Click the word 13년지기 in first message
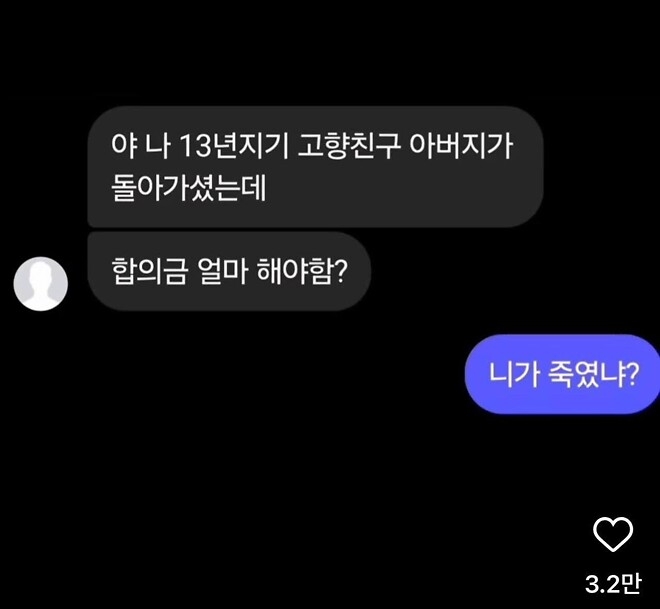This screenshot has height=609, width=660. [x=234, y=146]
